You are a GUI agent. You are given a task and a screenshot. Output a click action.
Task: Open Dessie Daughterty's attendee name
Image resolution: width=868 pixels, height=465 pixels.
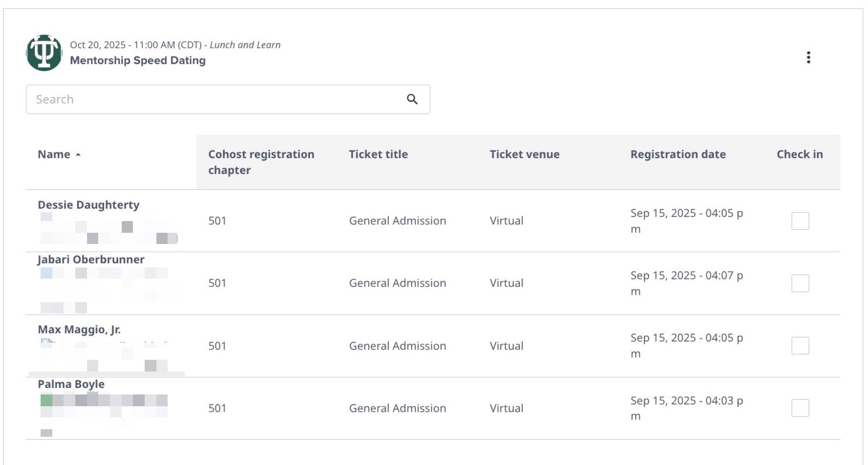coord(89,205)
